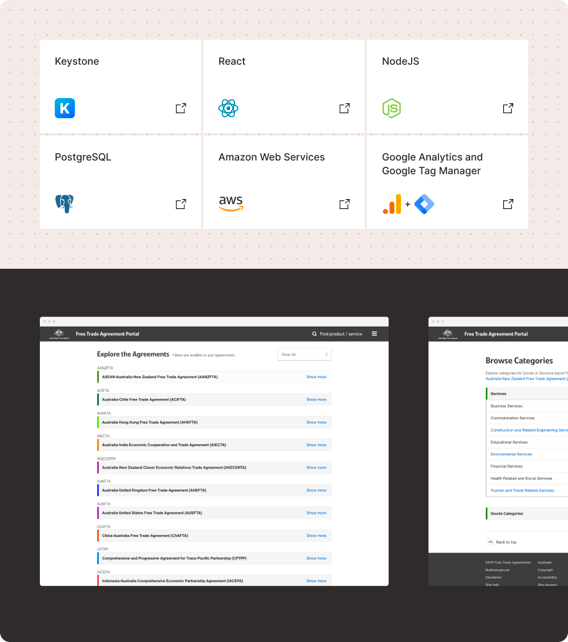The image size is (568, 642).
Task: Click government crest logo in first portal screenshot
Action: pyautogui.click(x=59, y=334)
